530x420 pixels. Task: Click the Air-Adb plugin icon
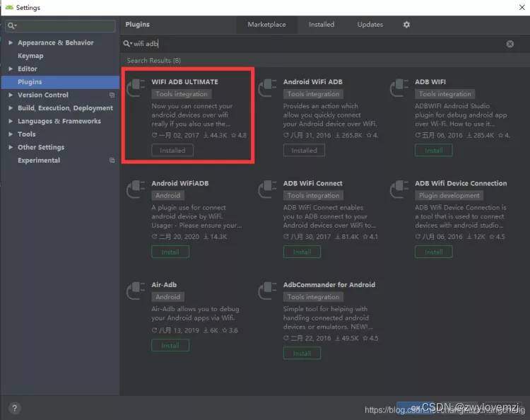click(x=136, y=291)
